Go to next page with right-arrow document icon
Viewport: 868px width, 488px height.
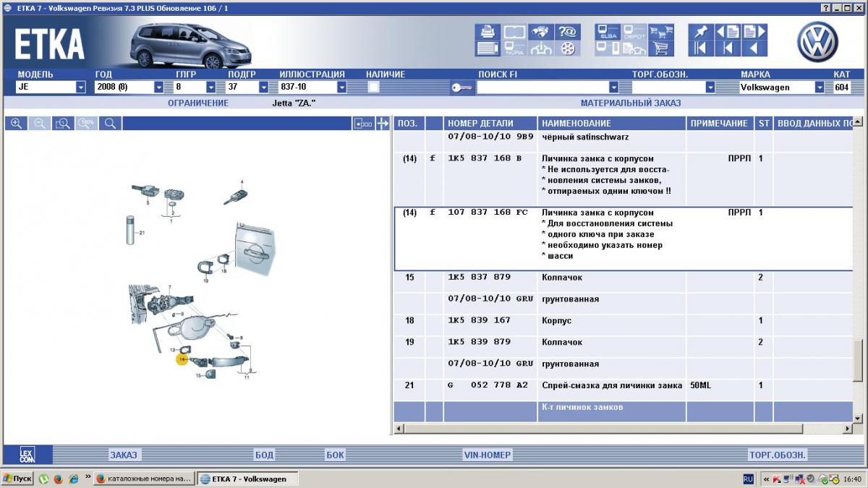[x=754, y=32]
